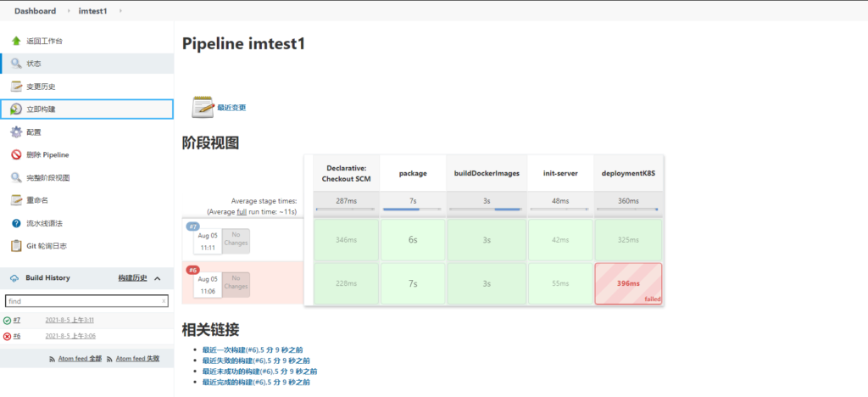
Task: Click the magnifier icon next to 状态
Action: click(16, 64)
